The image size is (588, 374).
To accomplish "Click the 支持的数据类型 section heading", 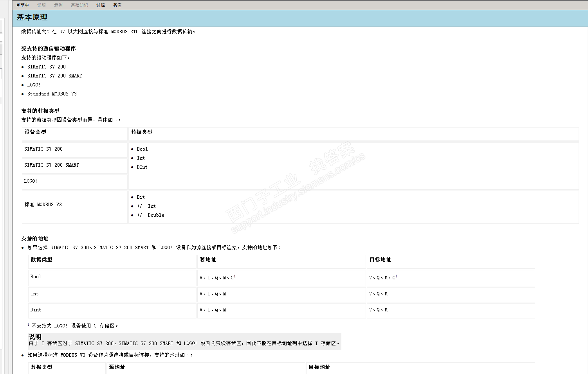I will pyautogui.click(x=40, y=111).
